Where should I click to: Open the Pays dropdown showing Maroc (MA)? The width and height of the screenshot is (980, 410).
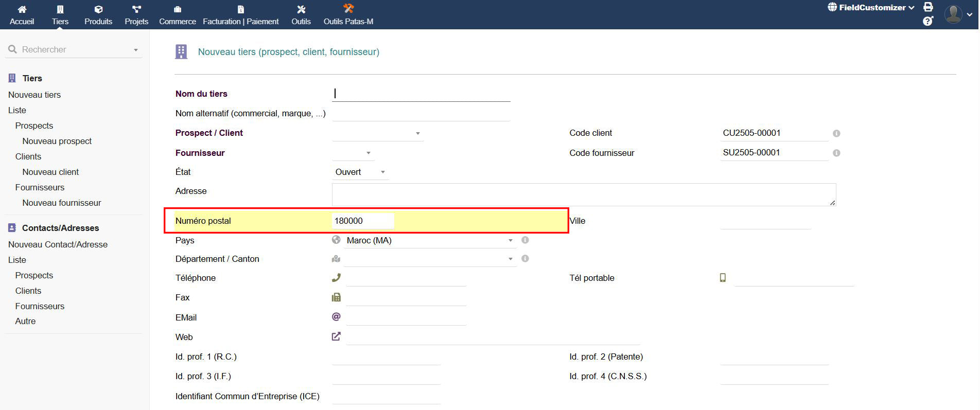tap(429, 240)
